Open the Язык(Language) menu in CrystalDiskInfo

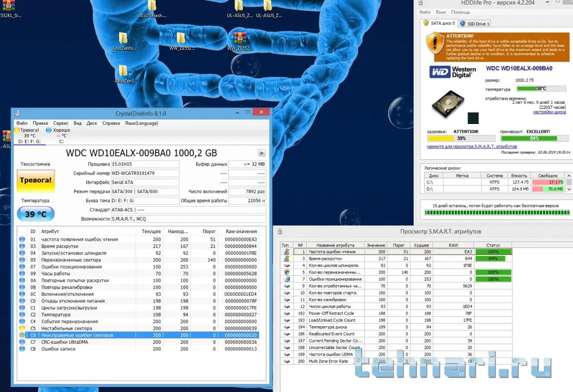(x=141, y=123)
